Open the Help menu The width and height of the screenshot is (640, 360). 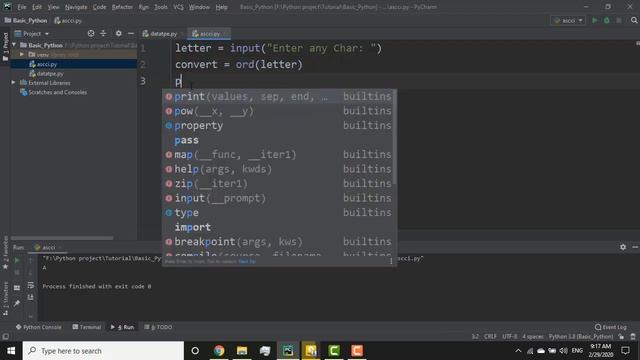[x=221, y=7]
